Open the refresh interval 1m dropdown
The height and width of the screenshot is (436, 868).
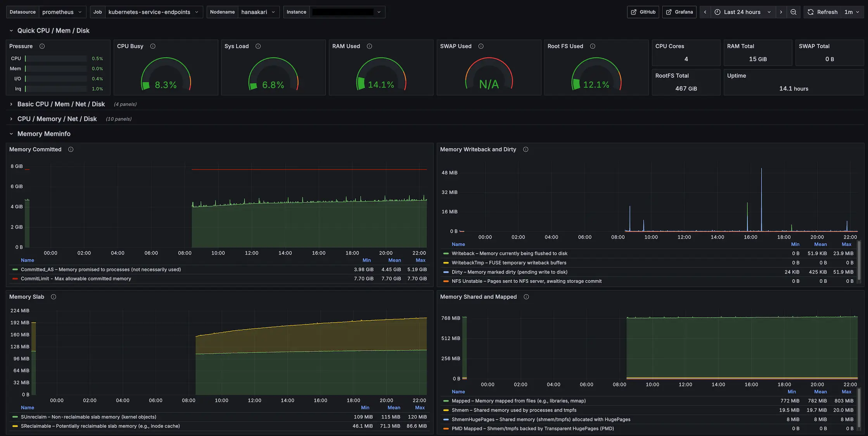(x=852, y=12)
